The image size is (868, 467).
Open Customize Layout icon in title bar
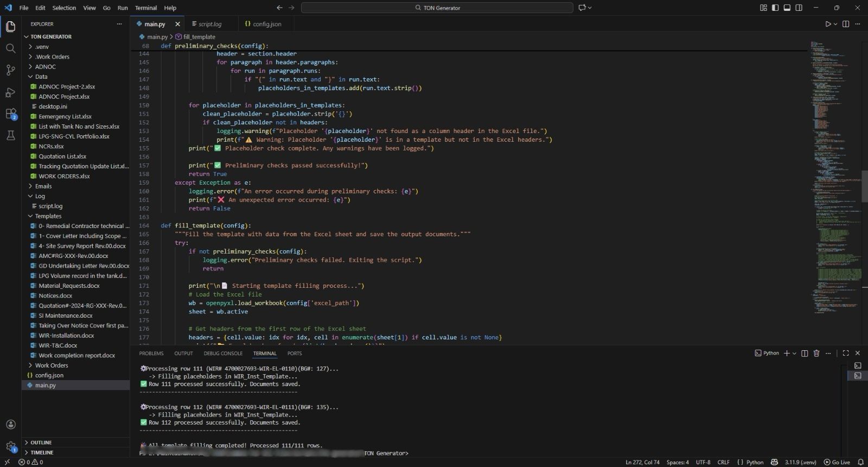(x=763, y=8)
